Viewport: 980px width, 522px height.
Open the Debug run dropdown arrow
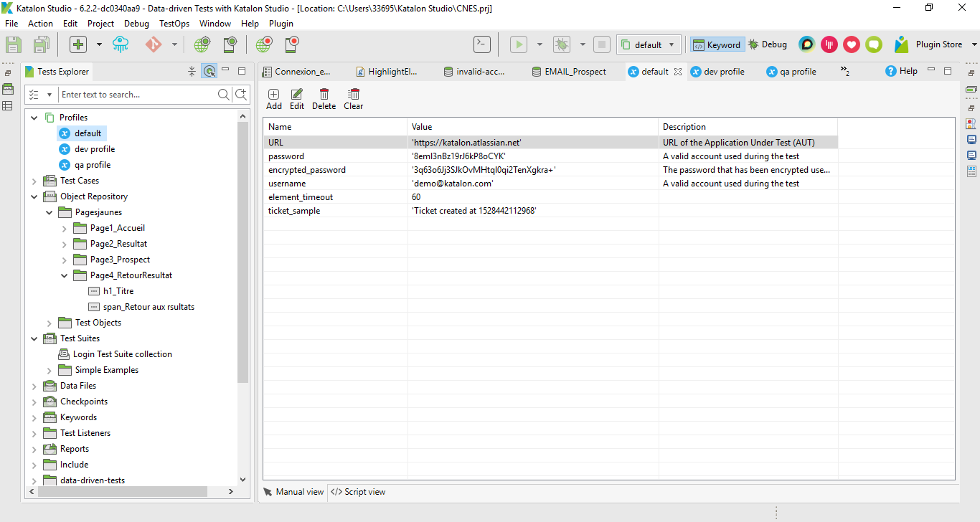(x=583, y=44)
